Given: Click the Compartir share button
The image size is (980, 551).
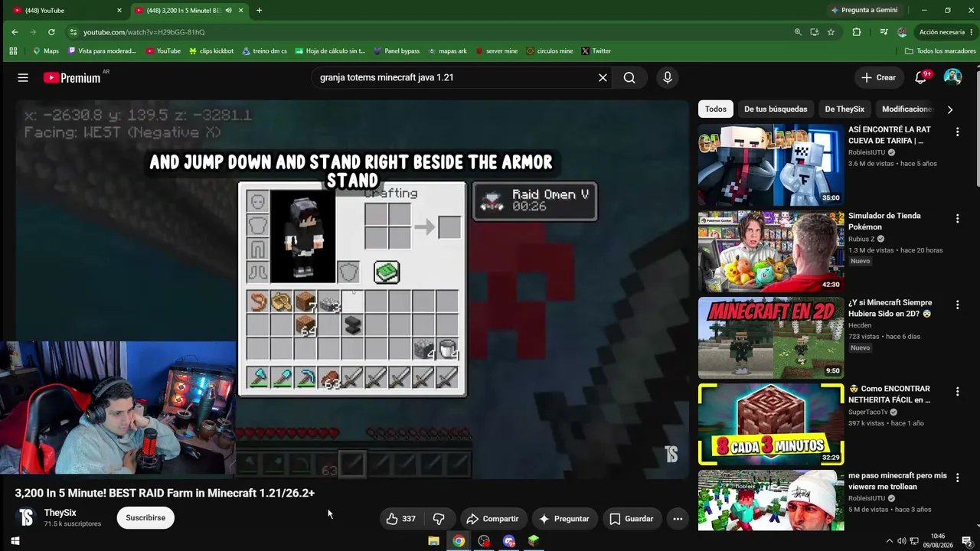Looking at the screenshot, I should pyautogui.click(x=493, y=519).
